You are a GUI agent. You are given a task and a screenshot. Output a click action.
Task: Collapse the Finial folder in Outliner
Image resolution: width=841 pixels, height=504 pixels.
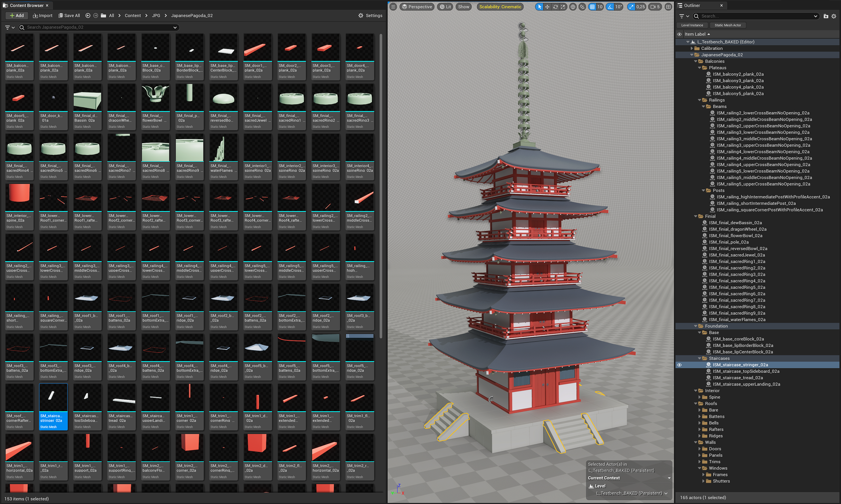pyautogui.click(x=696, y=216)
